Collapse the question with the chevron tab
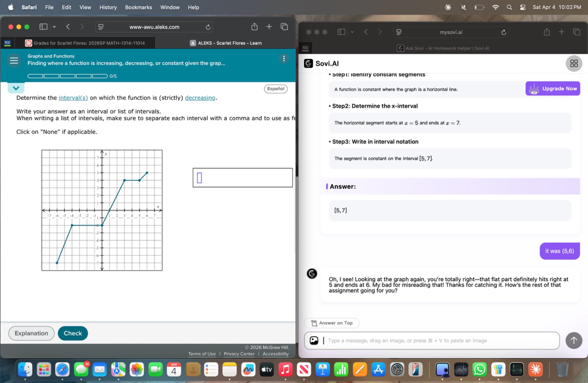The width and height of the screenshot is (588, 383). pyautogui.click(x=16, y=88)
